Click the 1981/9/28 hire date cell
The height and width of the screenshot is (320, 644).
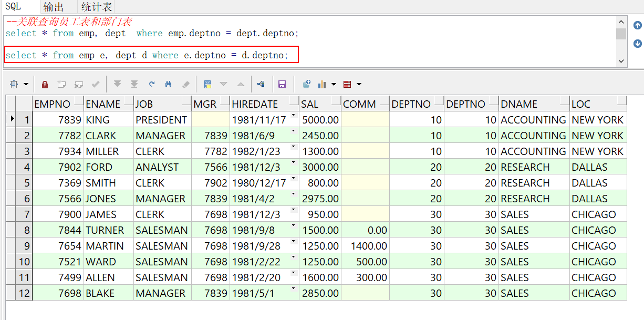[264, 245]
